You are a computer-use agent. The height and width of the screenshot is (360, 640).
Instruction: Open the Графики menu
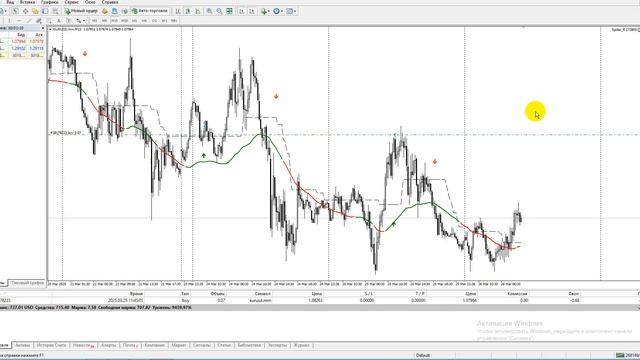pyautogui.click(x=49, y=2)
